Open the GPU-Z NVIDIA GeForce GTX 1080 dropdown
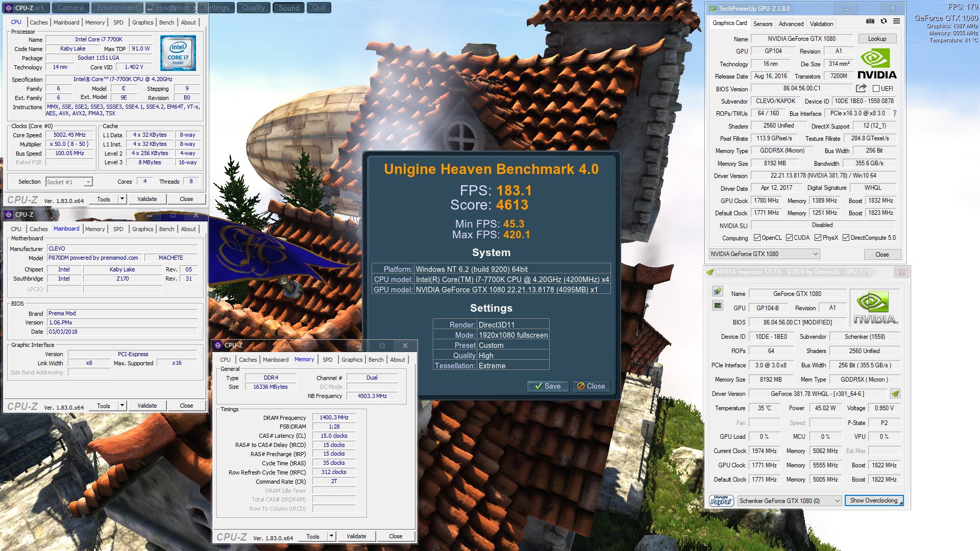 click(764, 254)
